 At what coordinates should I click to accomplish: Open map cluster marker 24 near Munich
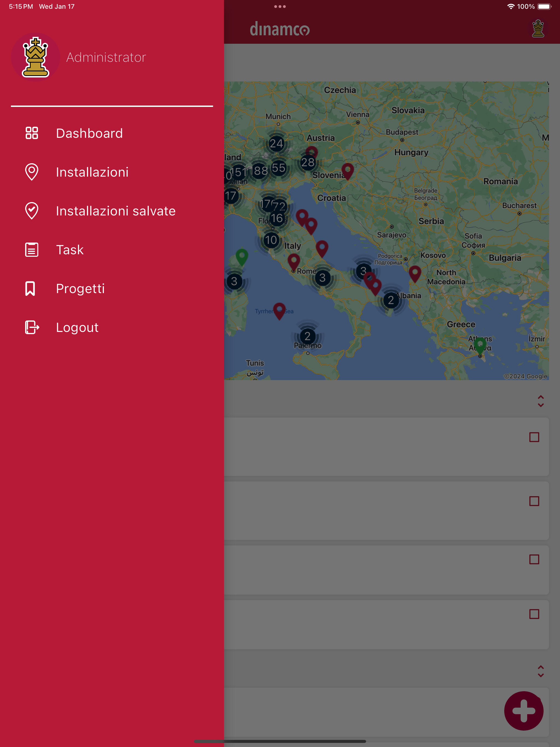click(276, 144)
